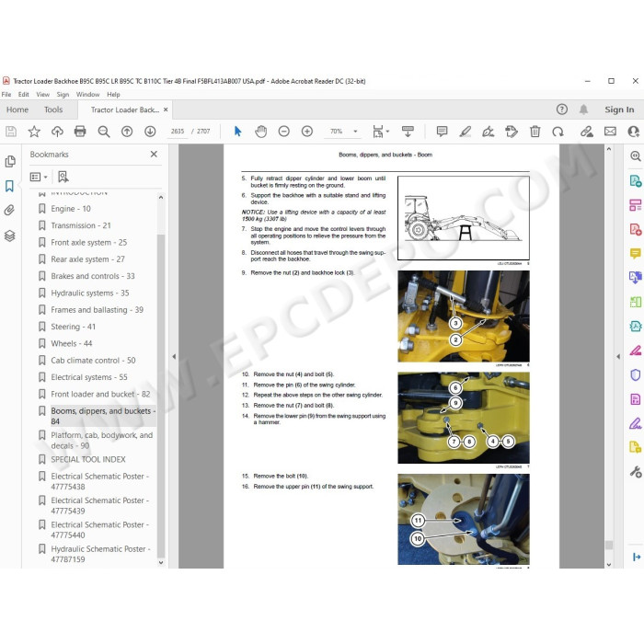Viewport: 644px width, 644px height.
Task: Open Booms, dippers, and buckets - 84 bookmark
Action: click(x=103, y=416)
